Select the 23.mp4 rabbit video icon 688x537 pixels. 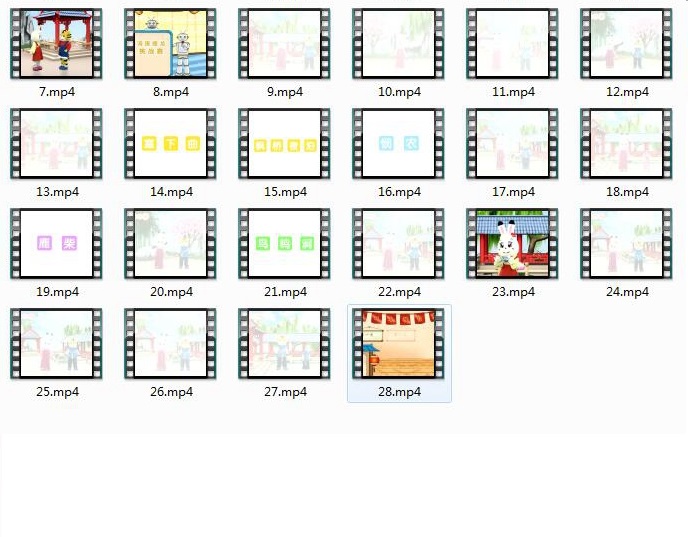tap(513, 244)
